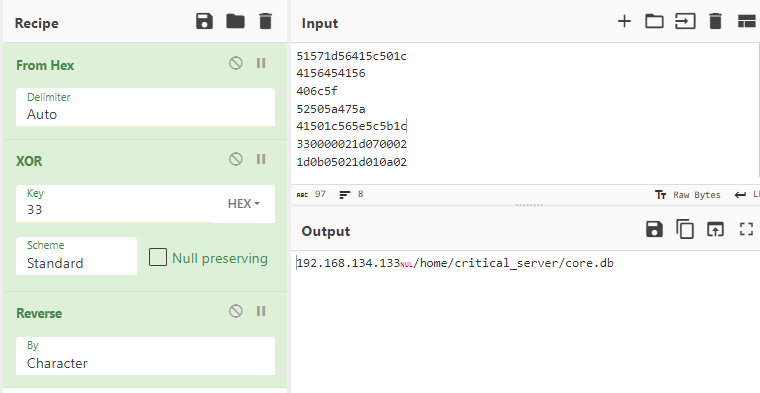This screenshot has width=760, height=393.
Task: Select input line 51571d56415c501c
Action: (x=351, y=56)
